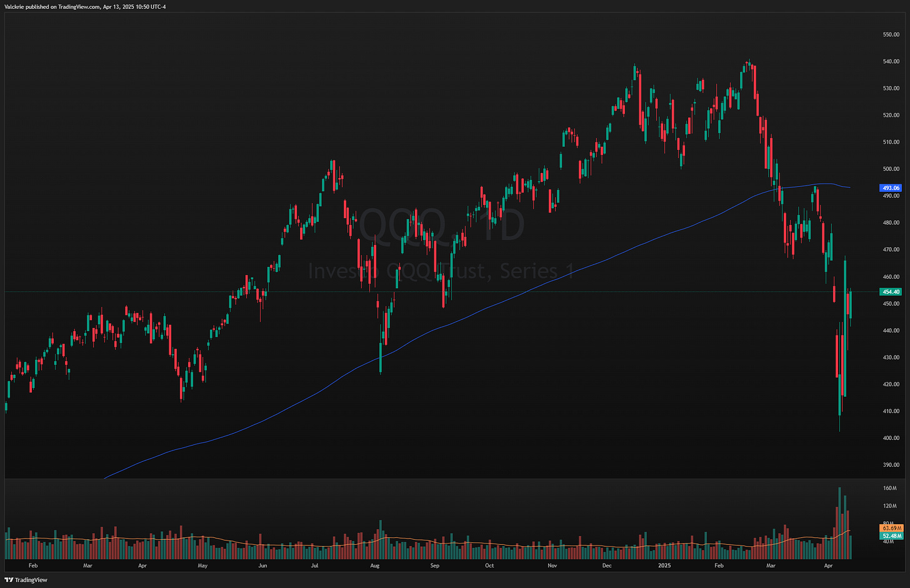The width and height of the screenshot is (910, 588).
Task: Click the 420.00 price axis label
Action: point(891,384)
